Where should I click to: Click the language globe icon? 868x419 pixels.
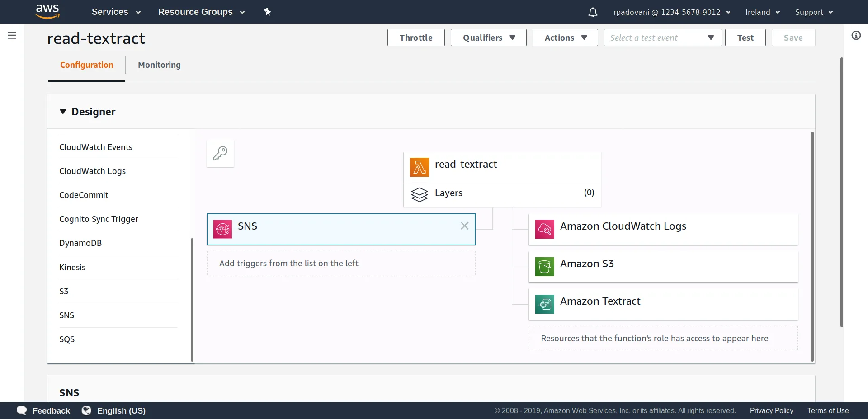(x=86, y=410)
